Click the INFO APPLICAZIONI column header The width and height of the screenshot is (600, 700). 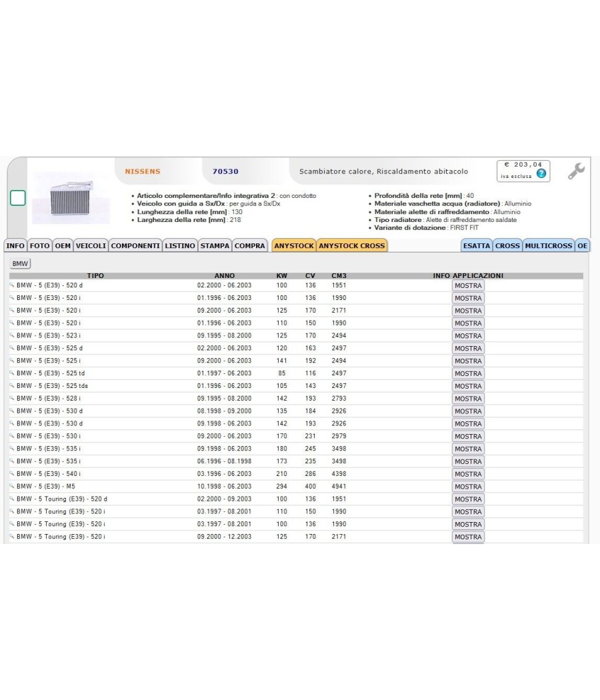click(x=468, y=275)
